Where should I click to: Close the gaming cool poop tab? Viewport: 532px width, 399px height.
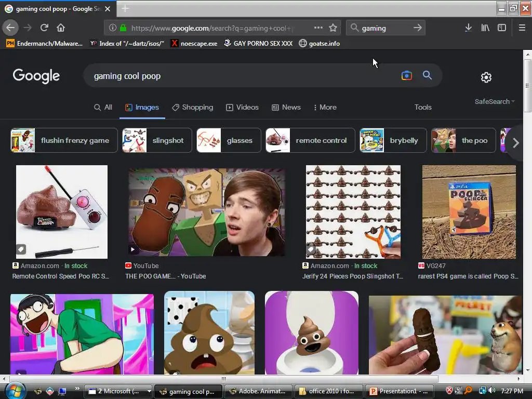tap(108, 9)
